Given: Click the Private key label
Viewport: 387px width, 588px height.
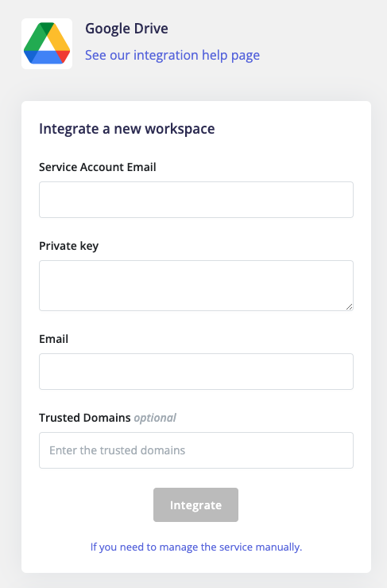Looking at the screenshot, I should (x=69, y=246).
